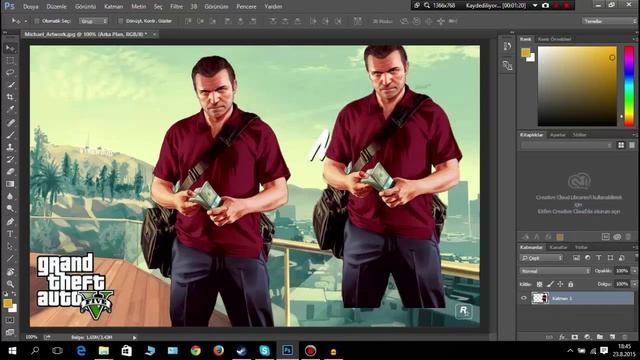This screenshot has width=640, height=360.
Task: Open the Filtre menu
Action: [176, 7]
